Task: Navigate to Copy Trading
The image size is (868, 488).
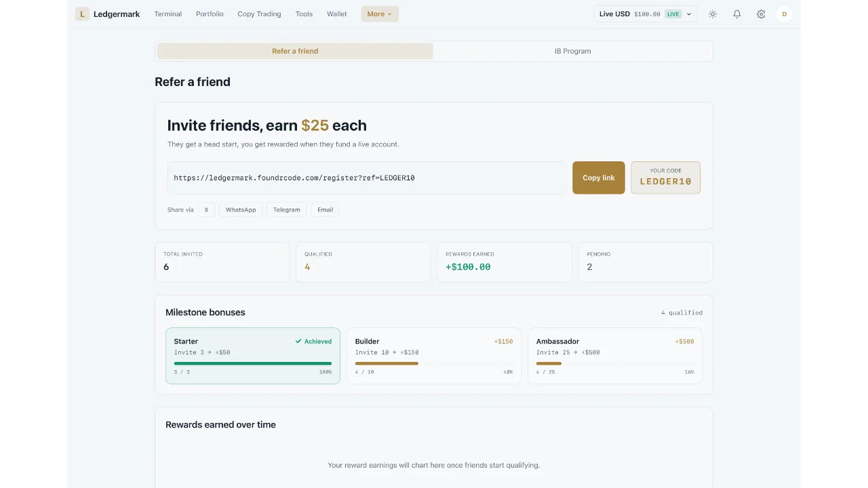Action: click(x=259, y=14)
